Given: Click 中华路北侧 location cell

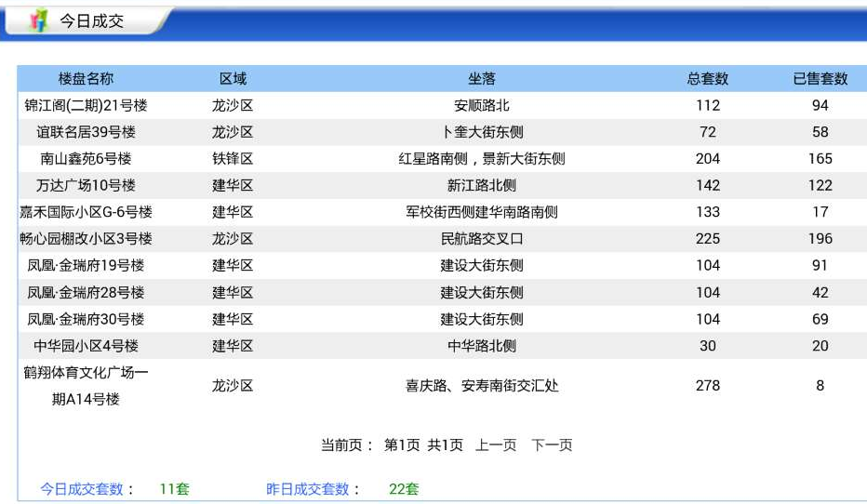Looking at the screenshot, I should [482, 345].
